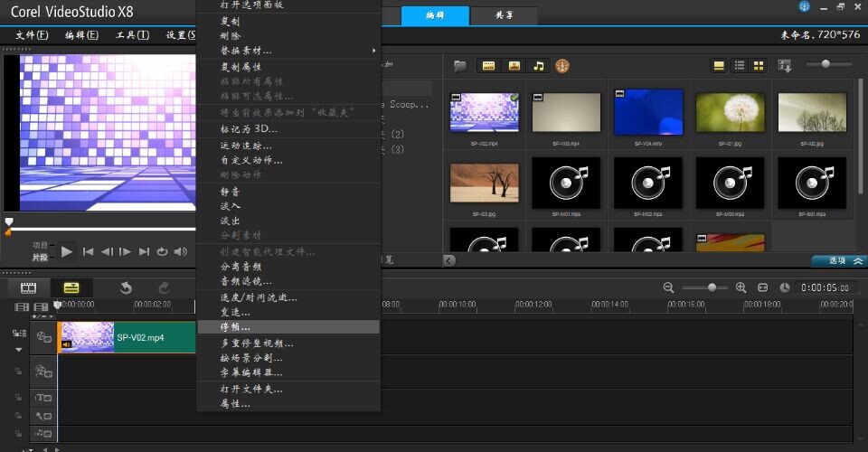Toggle photo filter in the library toolbar
Image resolution: width=868 pixels, height=452 pixels.
pos(514,66)
